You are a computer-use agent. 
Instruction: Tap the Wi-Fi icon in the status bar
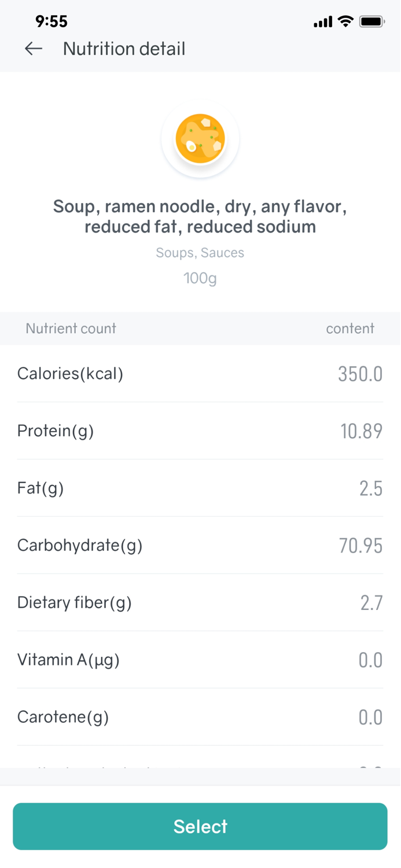345,21
